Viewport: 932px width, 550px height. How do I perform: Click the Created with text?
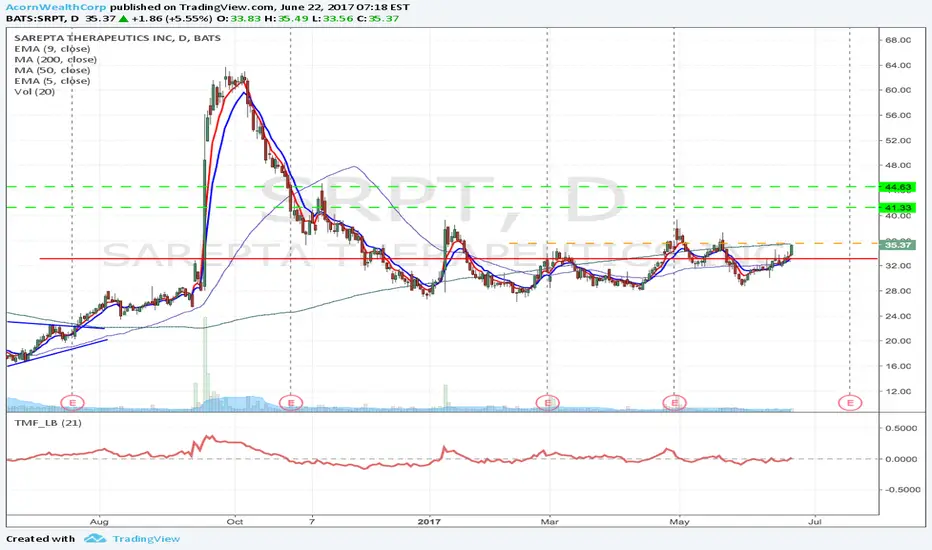[40, 539]
